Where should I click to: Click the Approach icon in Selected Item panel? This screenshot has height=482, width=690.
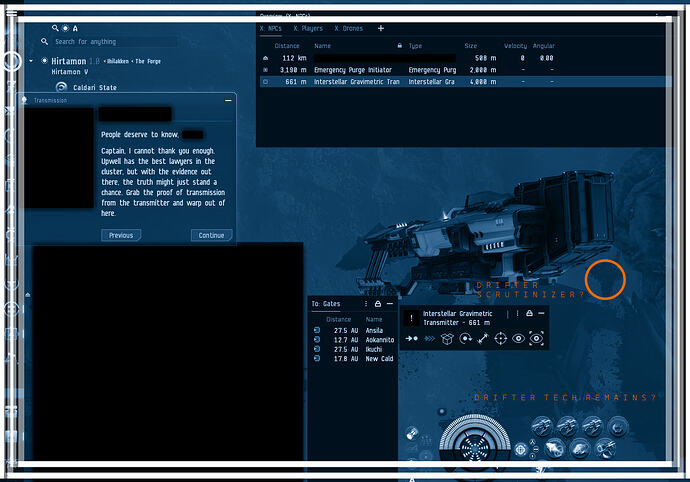(411, 339)
